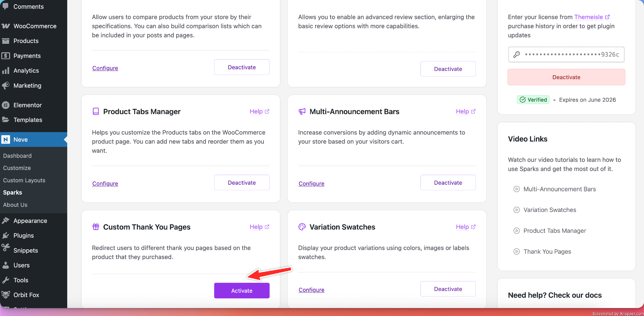Click the Analytics bar chart icon
The width and height of the screenshot is (644, 316).
pyautogui.click(x=6, y=71)
